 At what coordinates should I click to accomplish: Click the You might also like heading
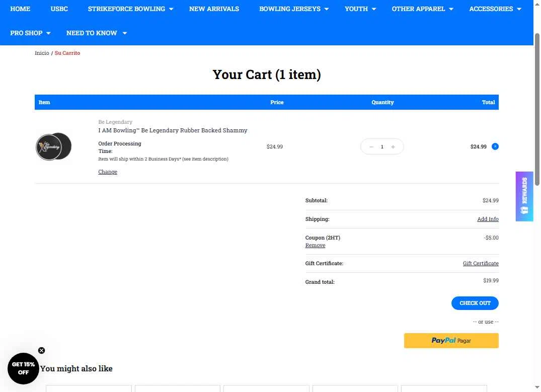76,368
